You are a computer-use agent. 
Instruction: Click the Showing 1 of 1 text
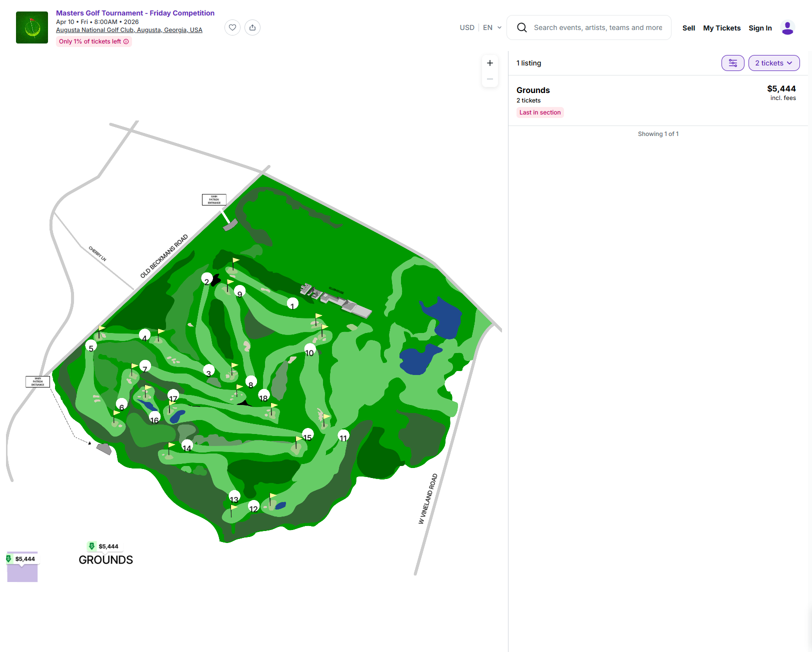coord(658,134)
